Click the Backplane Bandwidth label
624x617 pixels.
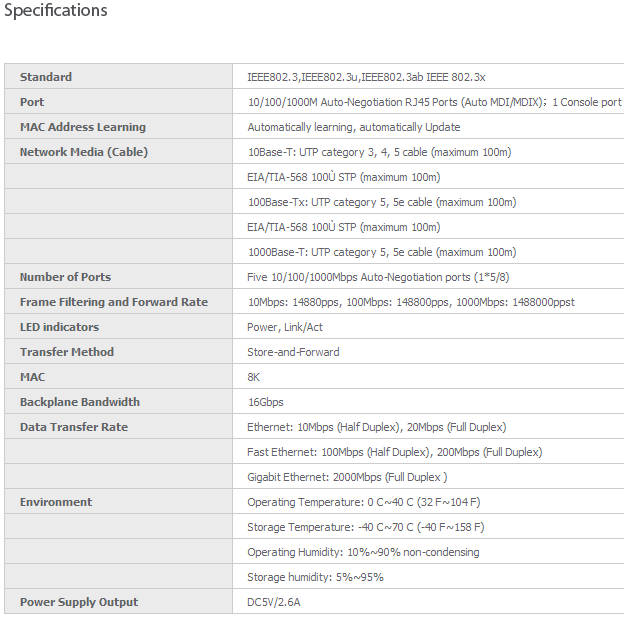80,402
